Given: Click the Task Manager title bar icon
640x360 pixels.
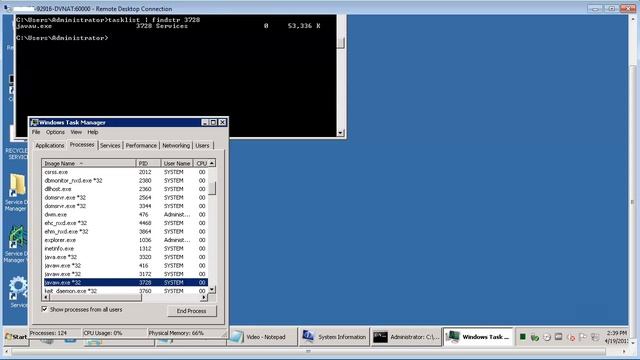Looking at the screenshot, I should click(x=35, y=122).
